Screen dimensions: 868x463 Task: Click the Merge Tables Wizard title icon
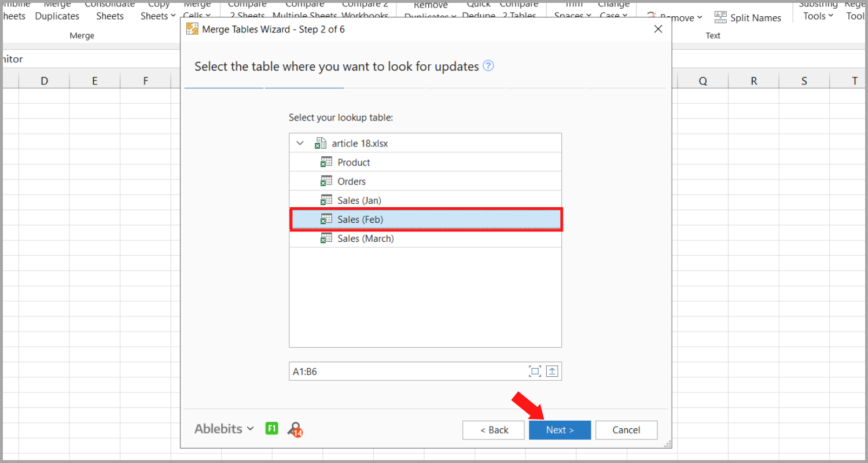coord(192,29)
